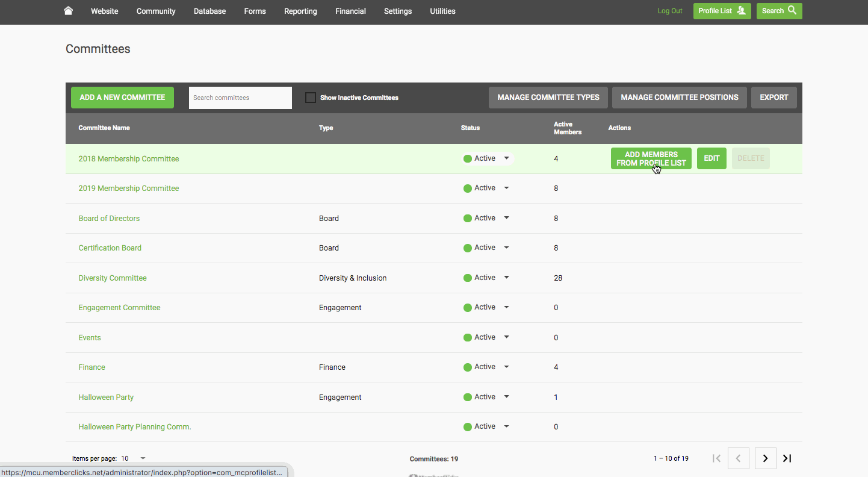Open Diversity Committee link
868x477 pixels.
click(113, 278)
